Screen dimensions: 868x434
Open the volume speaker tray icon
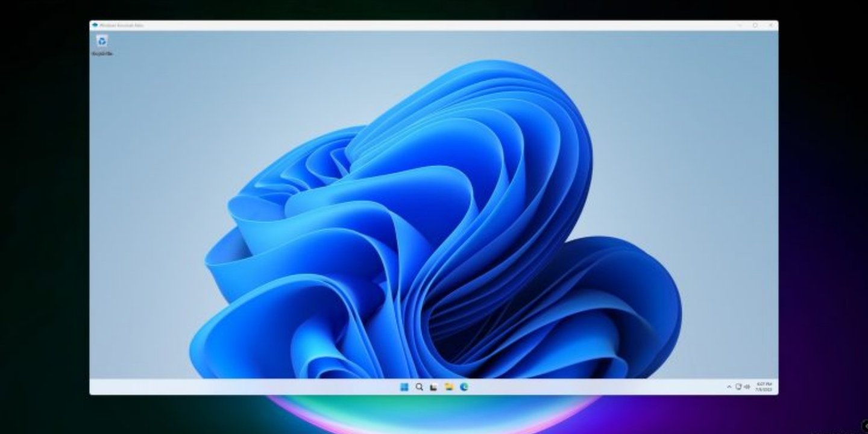[747, 387]
